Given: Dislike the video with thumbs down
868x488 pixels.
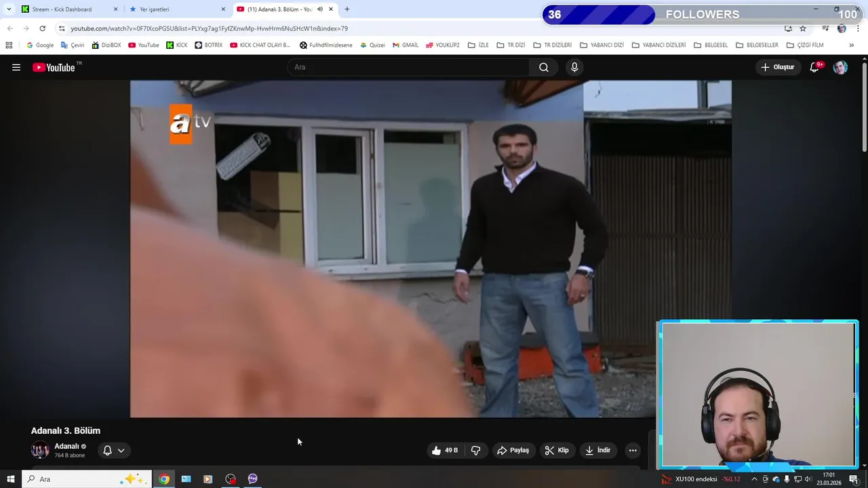Looking at the screenshot, I should (475, 450).
